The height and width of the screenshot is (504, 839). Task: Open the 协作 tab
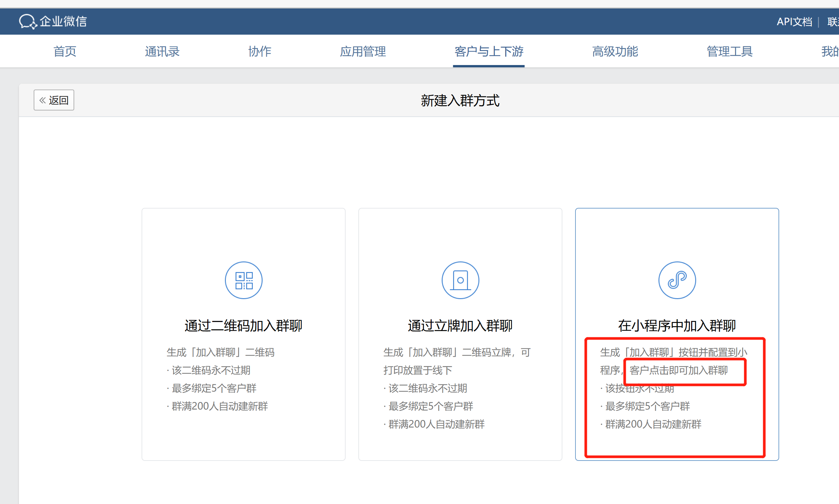[260, 51]
